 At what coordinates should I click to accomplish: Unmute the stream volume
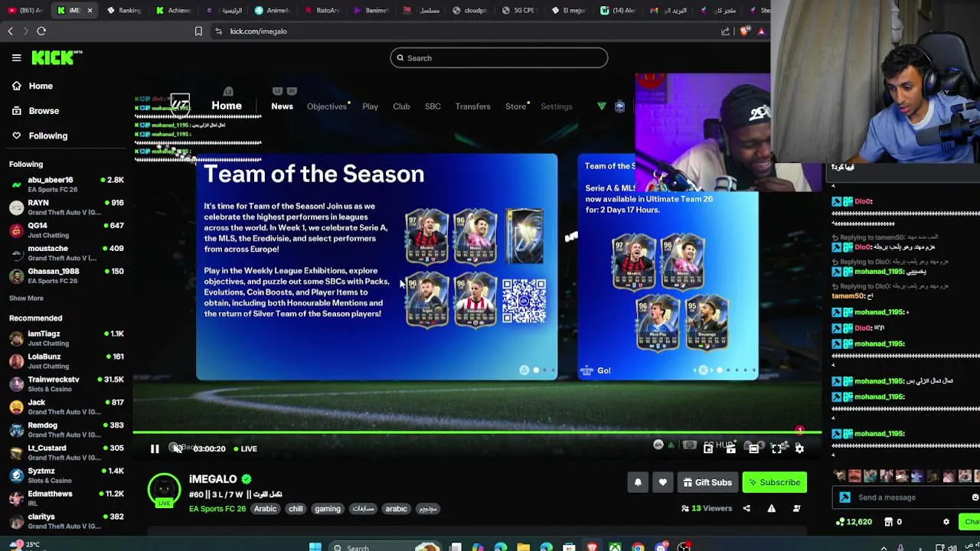(x=177, y=448)
